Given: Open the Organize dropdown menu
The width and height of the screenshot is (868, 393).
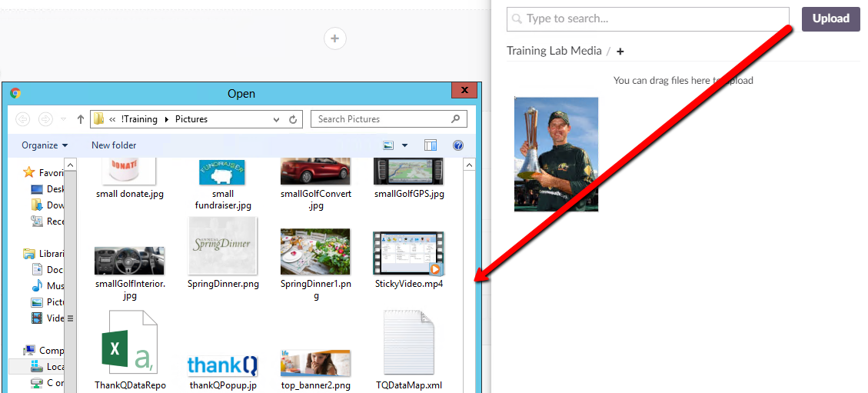Looking at the screenshot, I should pyautogui.click(x=45, y=145).
